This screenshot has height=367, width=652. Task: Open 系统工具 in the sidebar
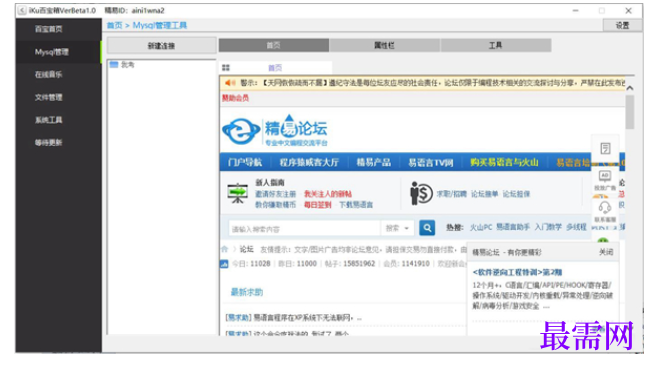click(49, 120)
